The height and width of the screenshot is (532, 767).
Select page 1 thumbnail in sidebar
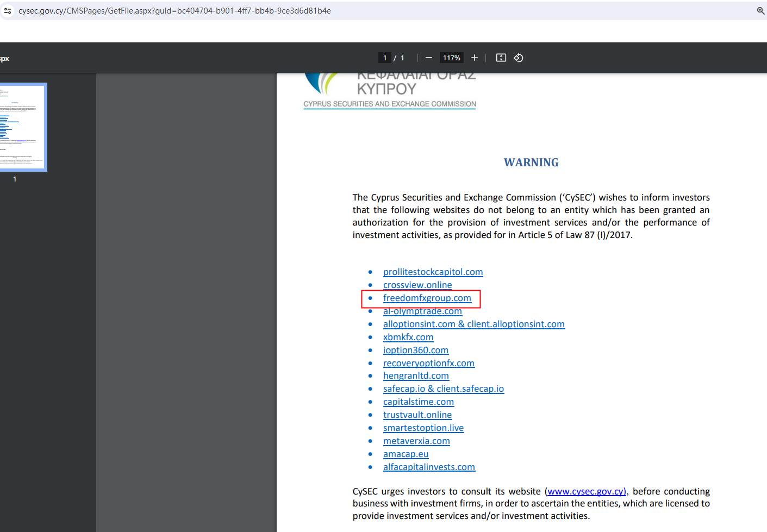click(23, 127)
